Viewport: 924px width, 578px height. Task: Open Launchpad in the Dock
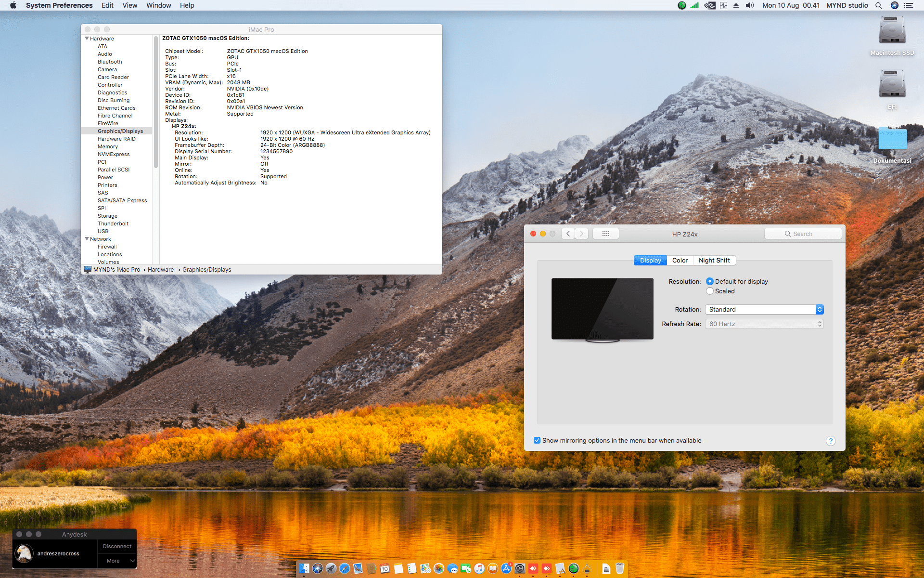tap(331, 568)
